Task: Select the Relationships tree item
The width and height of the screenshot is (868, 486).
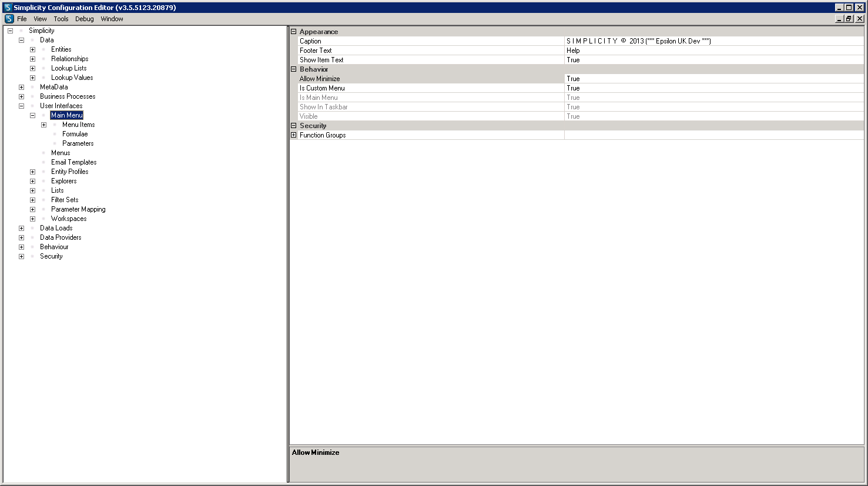Action: coord(69,59)
